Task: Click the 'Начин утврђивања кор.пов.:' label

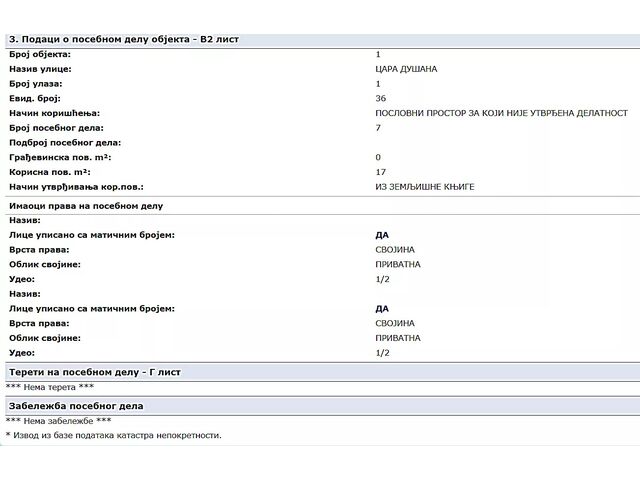Action: tap(76, 187)
